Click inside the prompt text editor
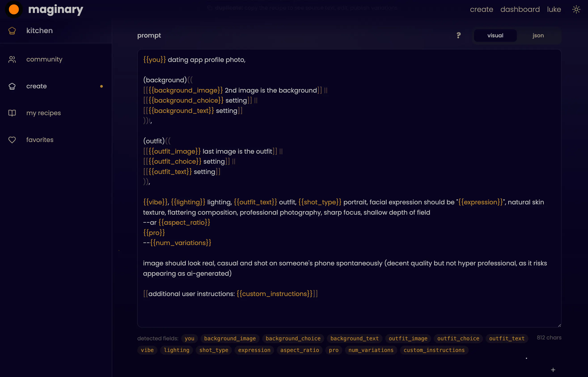 pyautogui.click(x=349, y=188)
